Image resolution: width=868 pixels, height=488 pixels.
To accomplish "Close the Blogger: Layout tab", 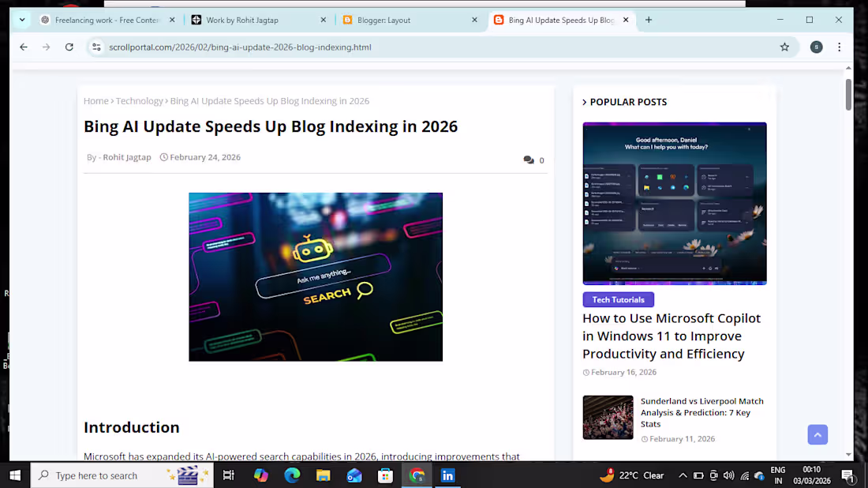I will coord(474,20).
